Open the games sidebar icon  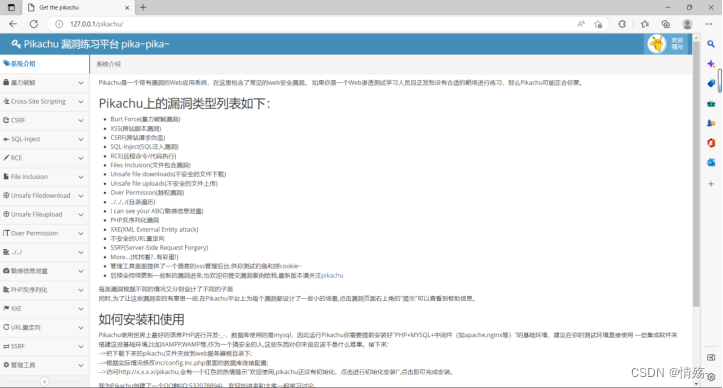pos(711,123)
